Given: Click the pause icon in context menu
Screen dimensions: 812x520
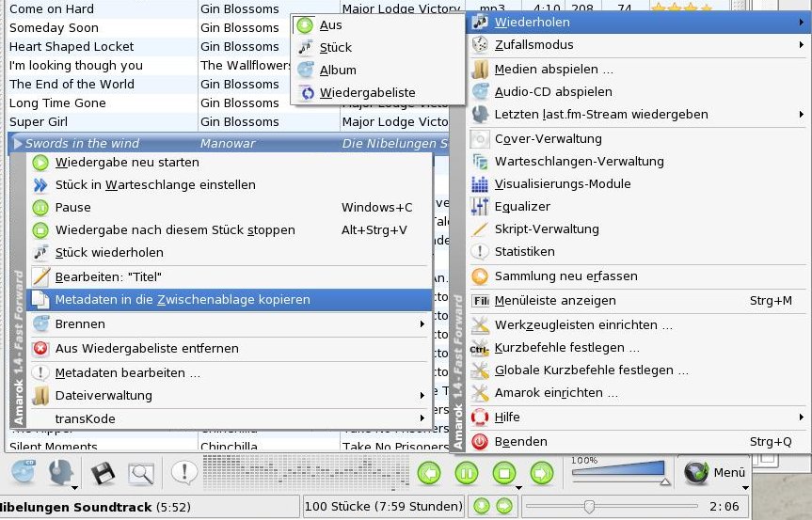Looking at the screenshot, I should (40, 208).
